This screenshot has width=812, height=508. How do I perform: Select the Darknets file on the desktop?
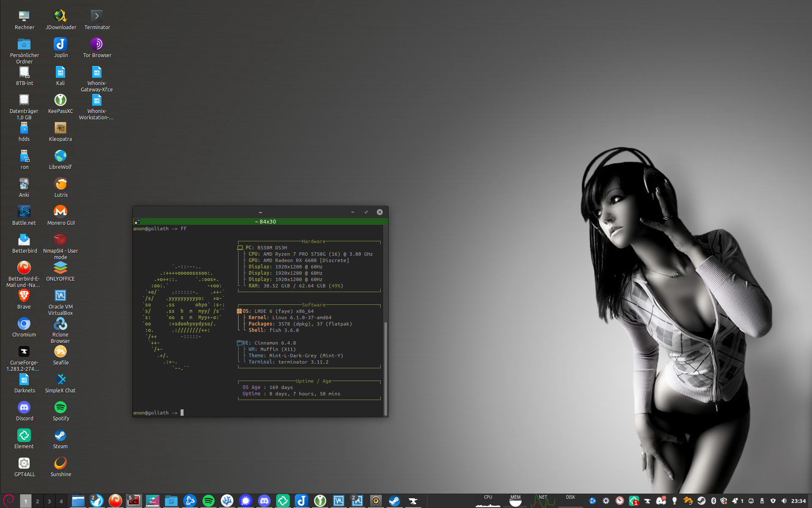coord(24,384)
